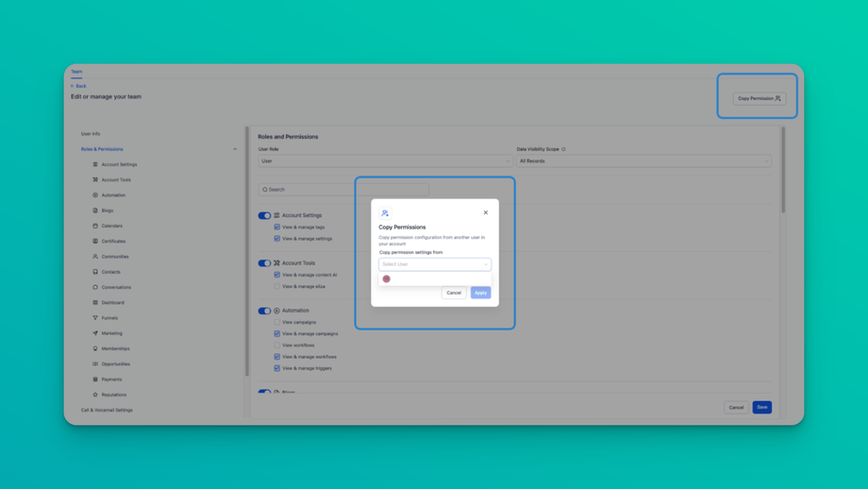The image size is (868, 489).
Task: Select Communities icon in sidebar
Action: pyautogui.click(x=95, y=257)
